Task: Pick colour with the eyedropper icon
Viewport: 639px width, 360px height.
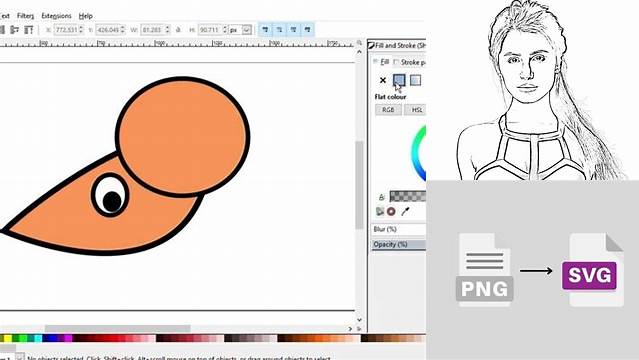Action: click(405, 211)
